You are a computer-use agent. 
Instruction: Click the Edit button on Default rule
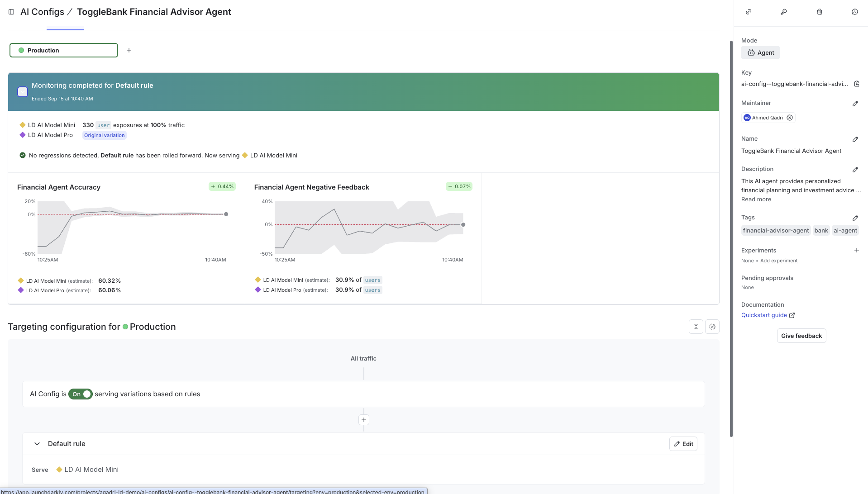coord(683,443)
